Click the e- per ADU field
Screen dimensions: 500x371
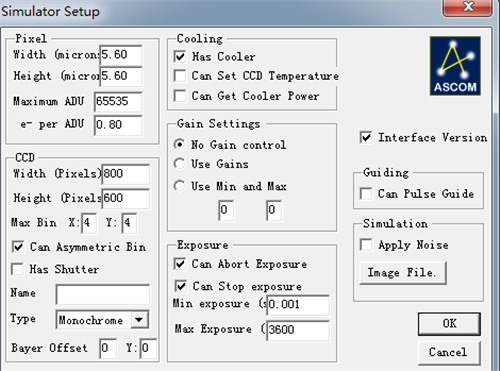tap(118, 125)
